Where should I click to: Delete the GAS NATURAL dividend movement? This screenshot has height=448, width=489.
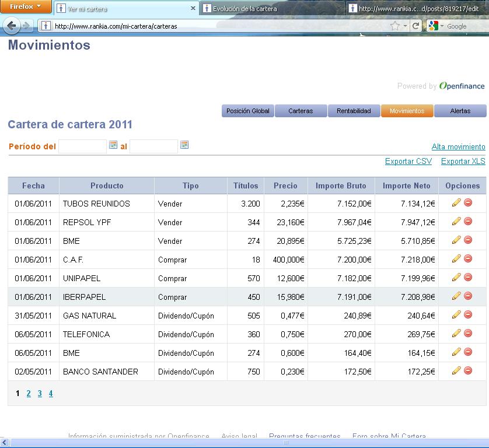click(x=468, y=315)
